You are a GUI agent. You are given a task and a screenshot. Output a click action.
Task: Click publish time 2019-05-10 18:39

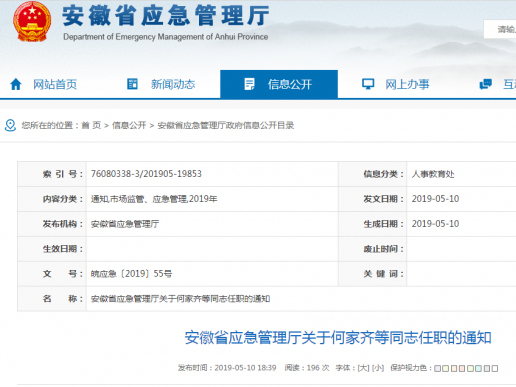click(227, 368)
